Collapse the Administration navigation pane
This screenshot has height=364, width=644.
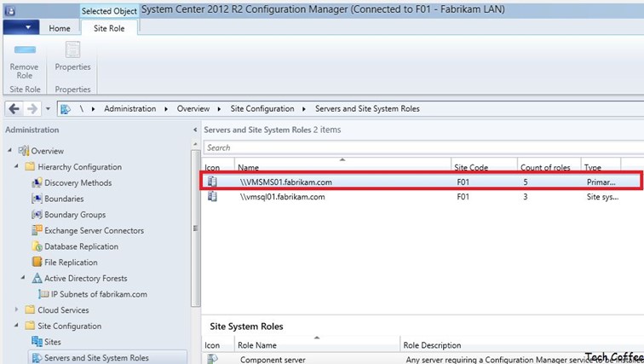[x=195, y=130]
